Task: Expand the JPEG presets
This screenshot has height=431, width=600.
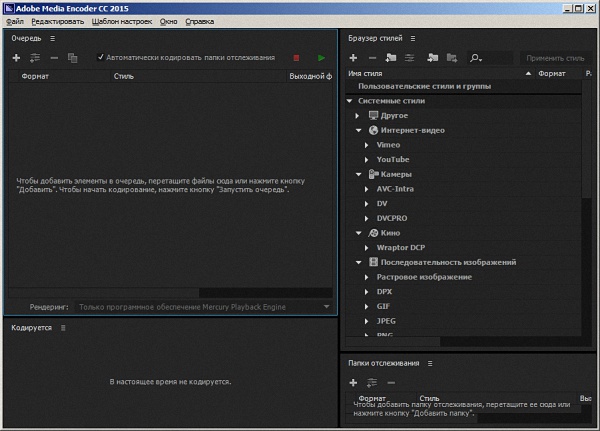Action: click(367, 321)
